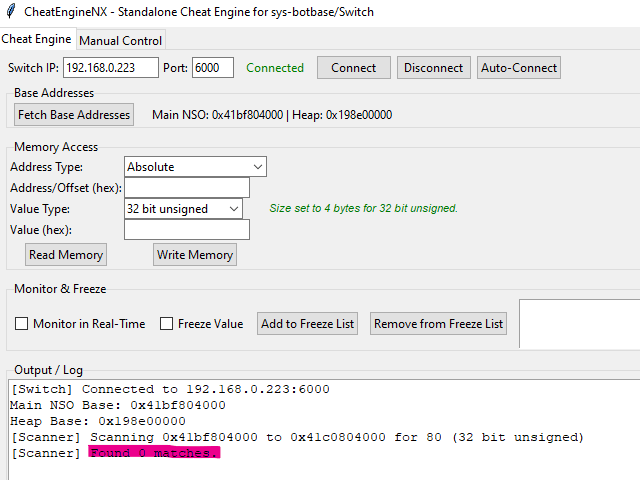
Task: Click the CheatEngineNX feather title icon
Action: (x=10, y=12)
